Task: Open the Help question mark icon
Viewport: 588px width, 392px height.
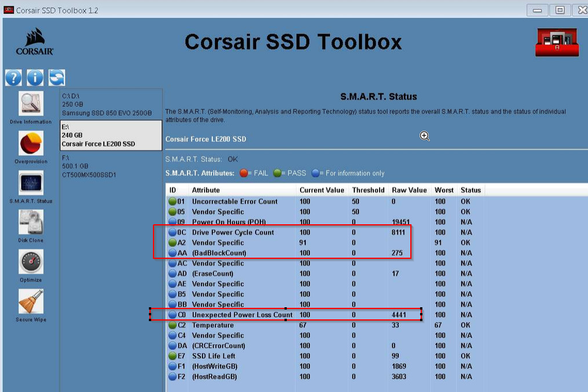Action: (x=13, y=78)
